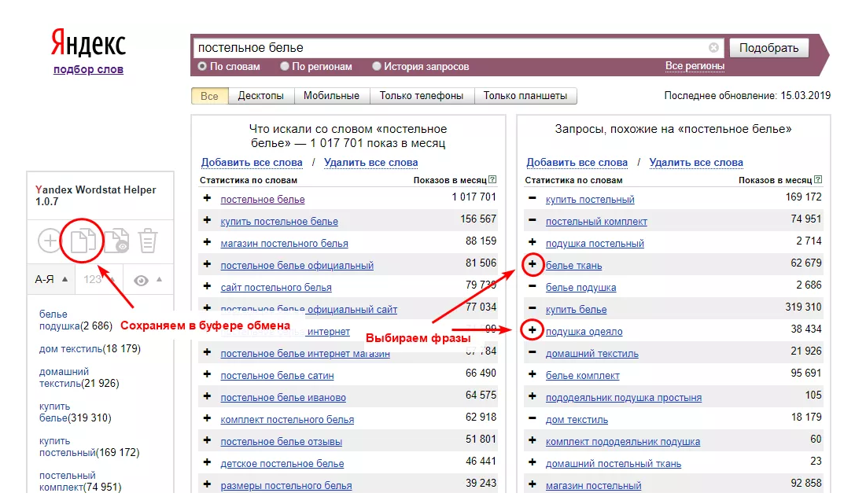Open 'магазин постельный' link
Screen dimensions: 844x504
(x=593, y=486)
